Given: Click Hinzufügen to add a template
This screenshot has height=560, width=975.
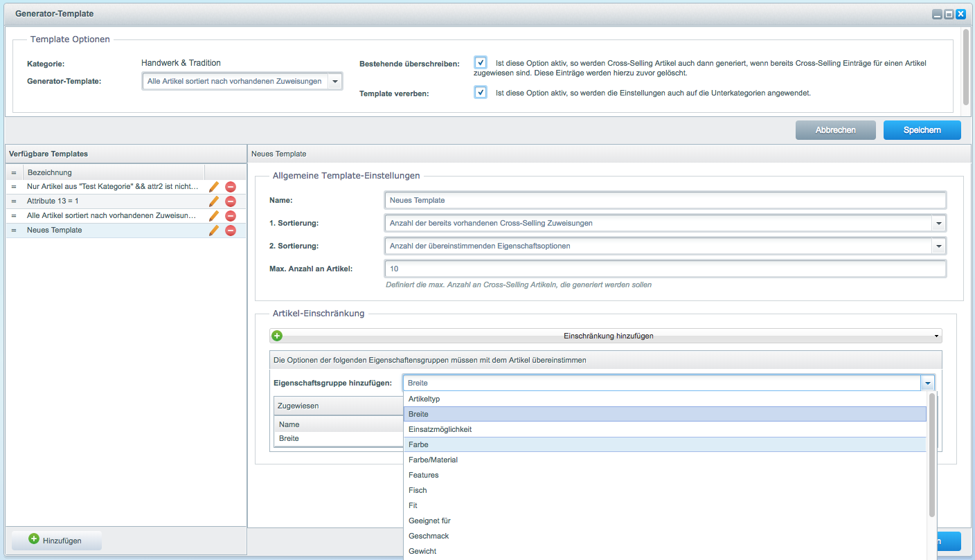Looking at the screenshot, I should click(x=57, y=541).
